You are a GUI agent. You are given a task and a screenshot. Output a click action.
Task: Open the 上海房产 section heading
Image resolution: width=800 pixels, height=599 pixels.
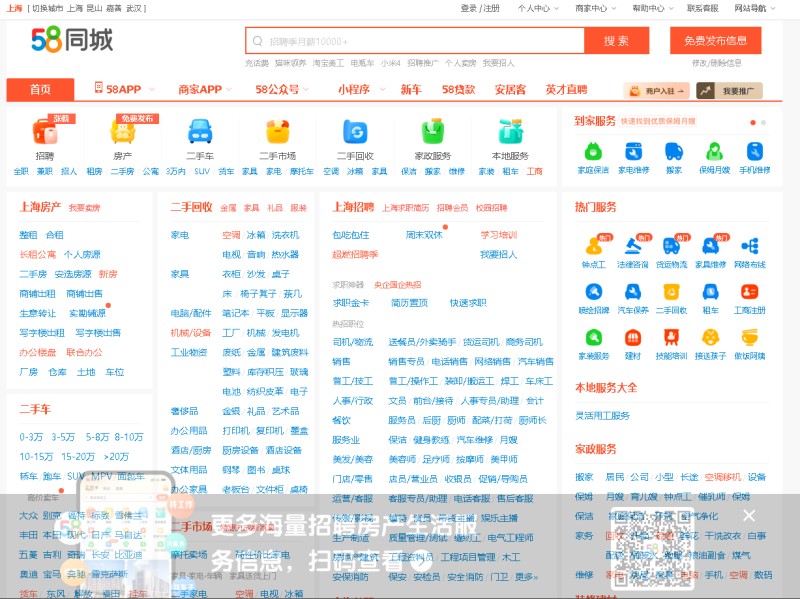click(x=40, y=207)
